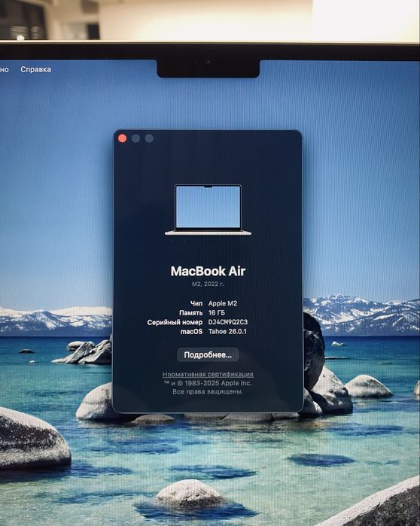Viewport: 420px width, 526px height.
Task: Click the 'М2, 2022 г.' model text
Action: click(208, 284)
